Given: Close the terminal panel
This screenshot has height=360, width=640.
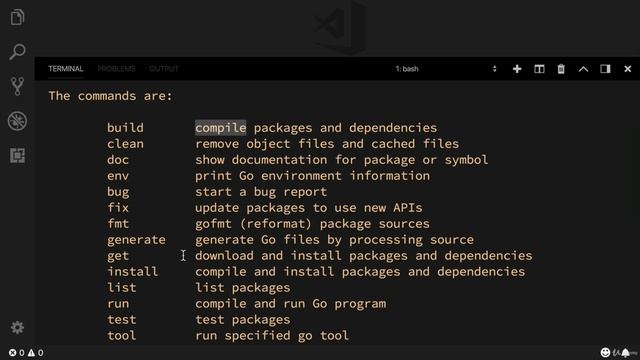Looking at the screenshot, I should click(x=628, y=69).
